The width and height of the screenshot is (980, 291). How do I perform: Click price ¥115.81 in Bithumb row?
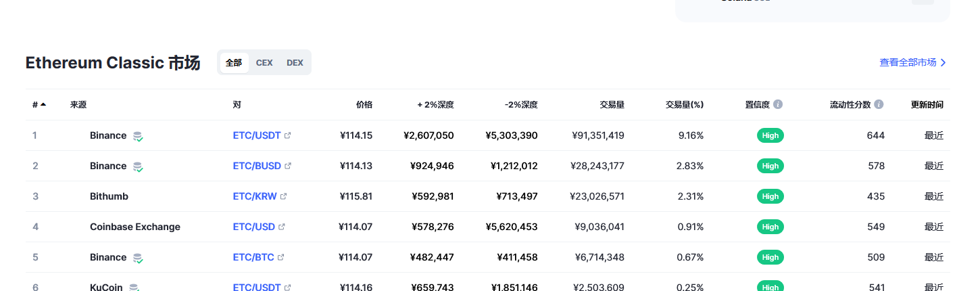coord(356,196)
